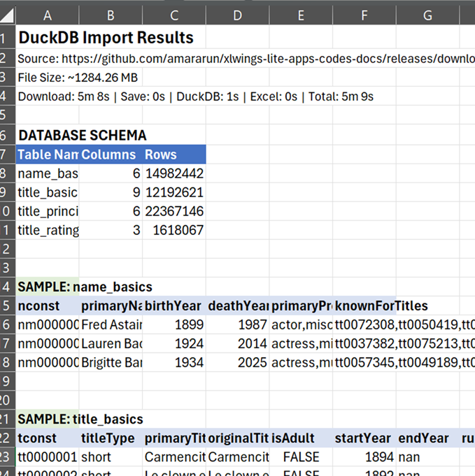Click the birthYear value 1899
The height and width of the screenshot is (476, 475).
174,325
